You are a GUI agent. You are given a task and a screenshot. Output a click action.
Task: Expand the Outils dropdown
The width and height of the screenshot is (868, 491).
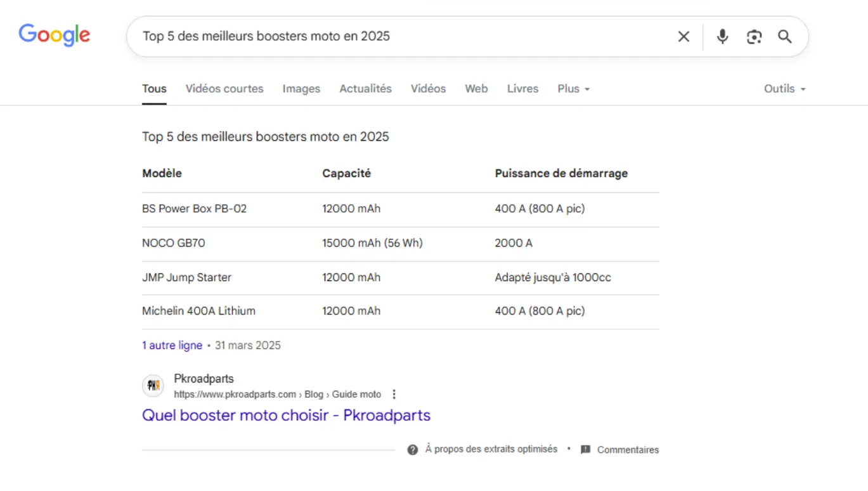click(x=785, y=89)
